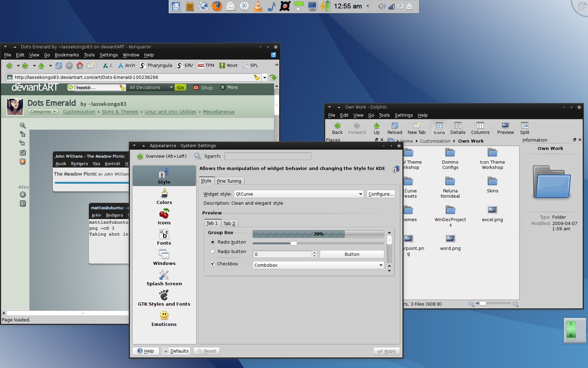Open View menu in Dolphin

coord(358,115)
